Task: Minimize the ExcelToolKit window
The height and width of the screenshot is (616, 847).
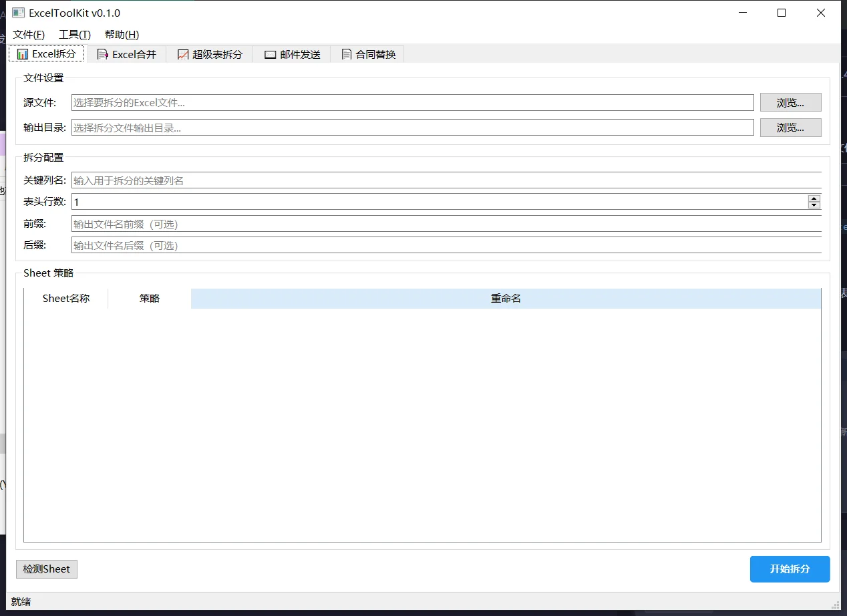Action: pyautogui.click(x=742, y=13)
